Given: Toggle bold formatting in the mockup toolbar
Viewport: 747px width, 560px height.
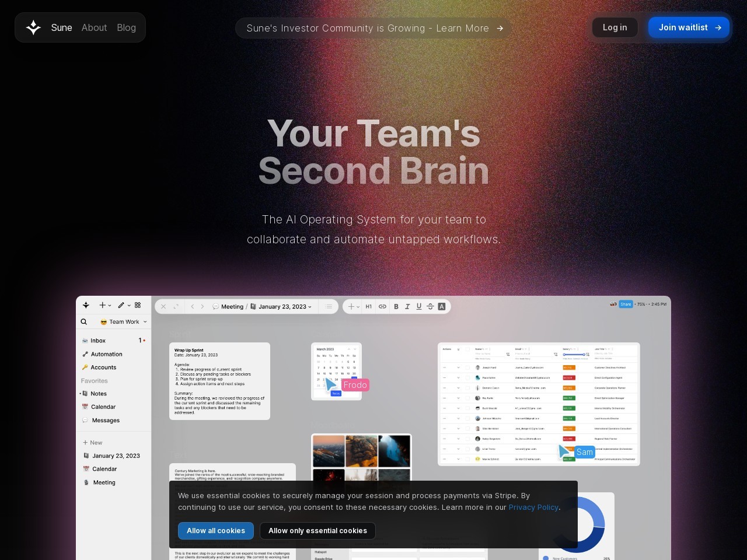Looking at the screenshot, I should (396, 306).
